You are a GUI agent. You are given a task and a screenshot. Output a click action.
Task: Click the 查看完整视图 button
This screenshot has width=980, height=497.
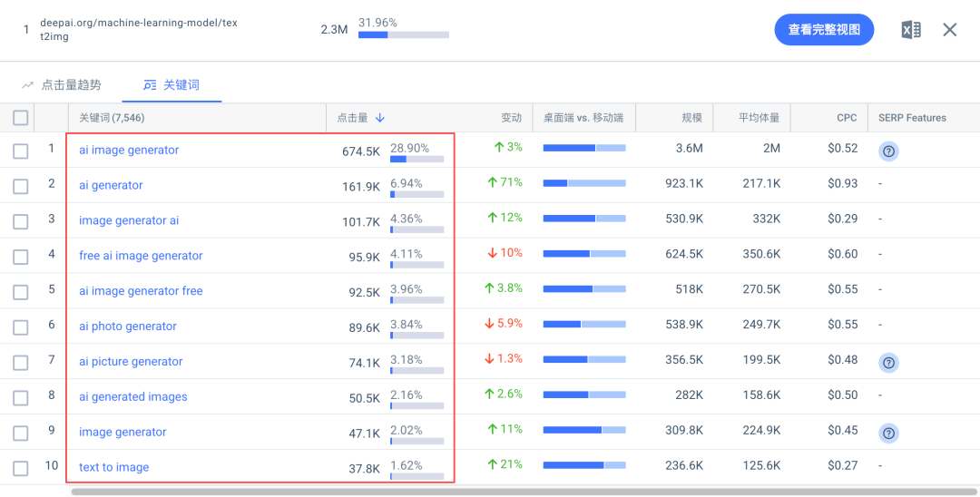824,29
